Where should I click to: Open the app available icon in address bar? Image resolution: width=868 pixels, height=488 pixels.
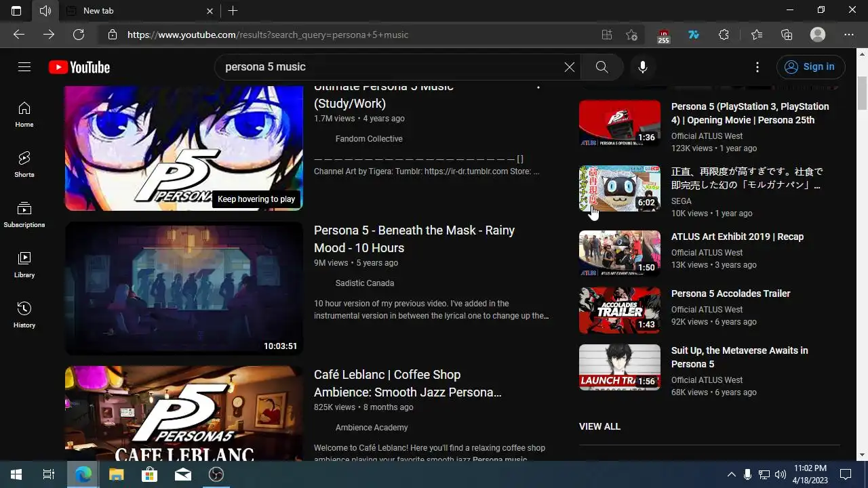click(x=607, y=35)
